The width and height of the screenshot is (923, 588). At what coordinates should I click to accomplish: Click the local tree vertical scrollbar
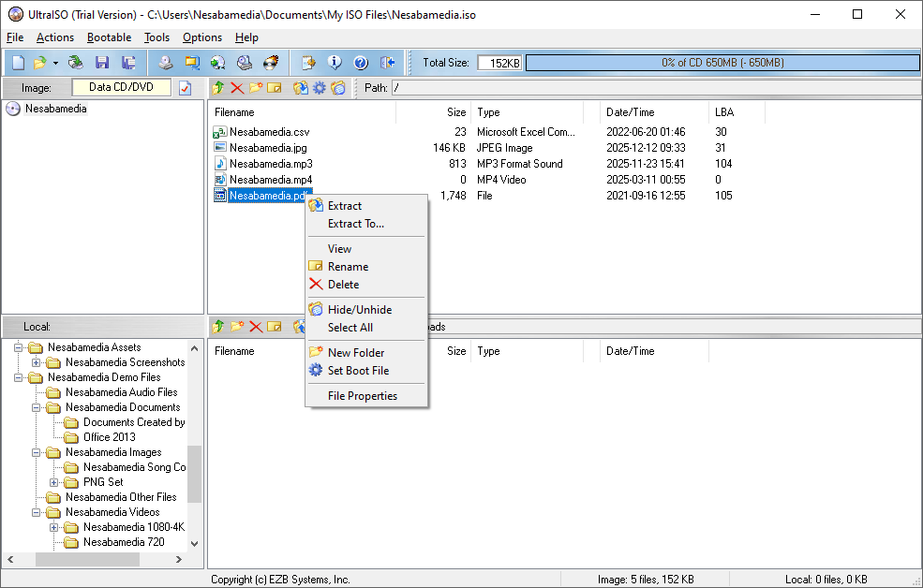tap(194, 473)
